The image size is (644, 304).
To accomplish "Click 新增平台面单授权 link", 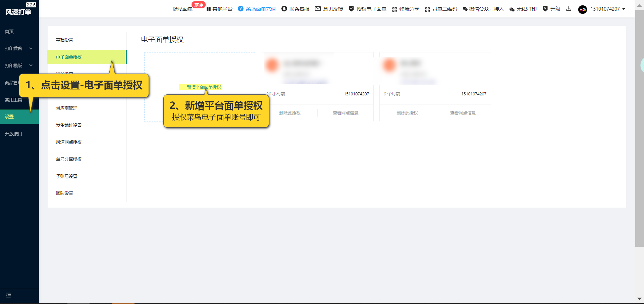I will (x=204, y=87).
